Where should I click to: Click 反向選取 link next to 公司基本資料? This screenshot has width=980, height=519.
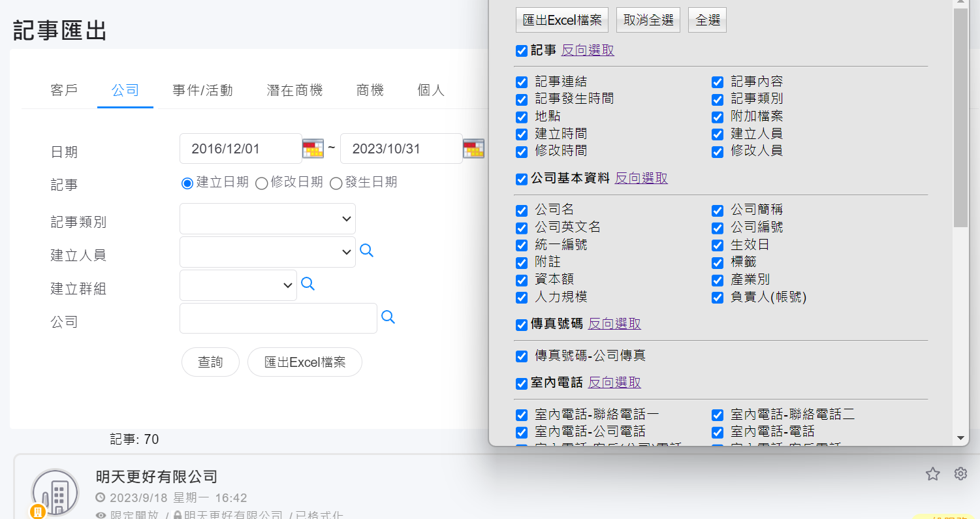[x=641, y=178]
